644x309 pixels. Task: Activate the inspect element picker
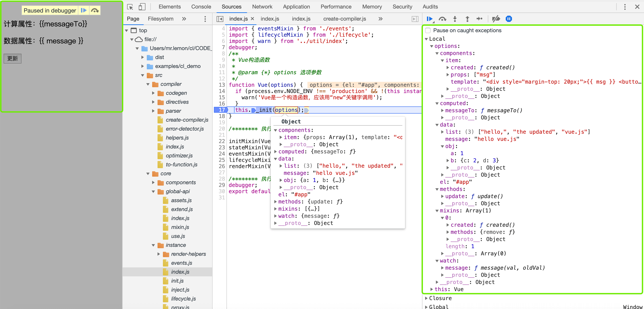[130, 7]
